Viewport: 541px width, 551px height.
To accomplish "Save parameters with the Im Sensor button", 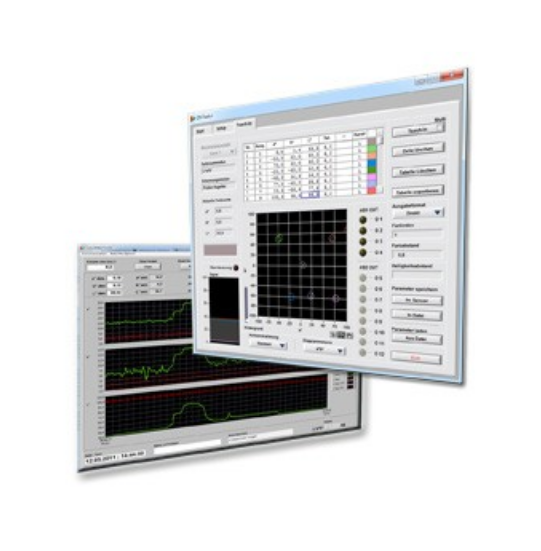I will tap(417, 300).
